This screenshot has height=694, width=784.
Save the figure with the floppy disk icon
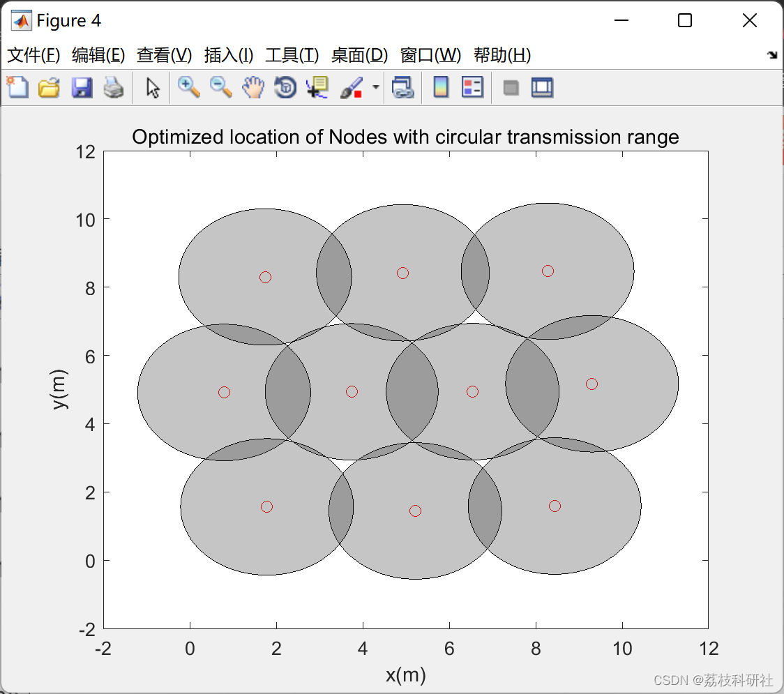(82, 87)
